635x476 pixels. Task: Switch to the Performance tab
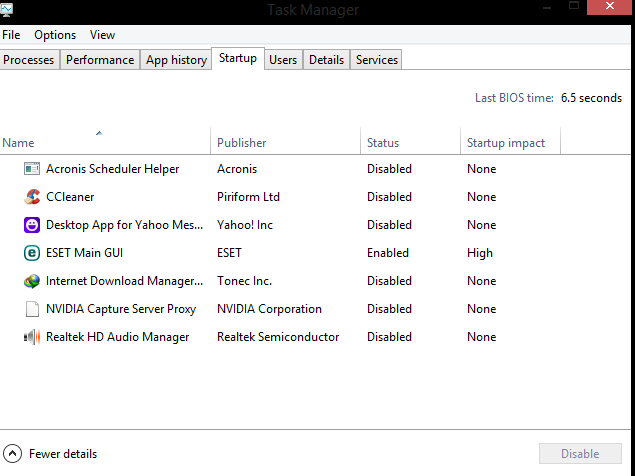coord(100,60)
